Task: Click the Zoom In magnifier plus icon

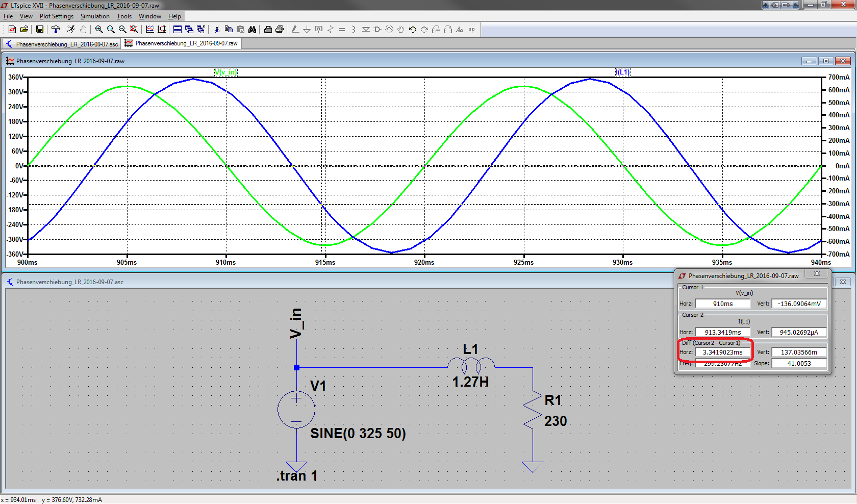Action: pyautogui.click(x=99, y=30)
